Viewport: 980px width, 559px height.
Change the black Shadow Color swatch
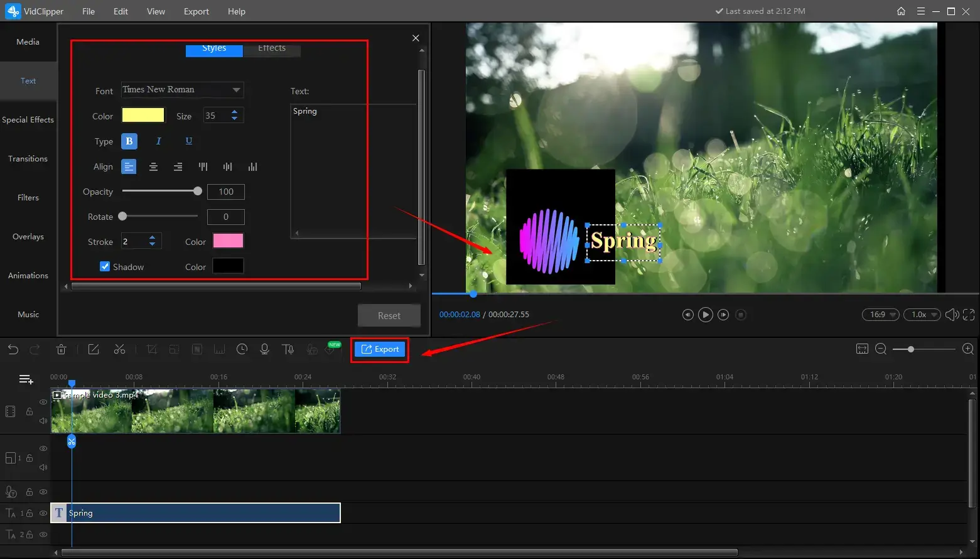pyautogui.click(x=229, y=266)
